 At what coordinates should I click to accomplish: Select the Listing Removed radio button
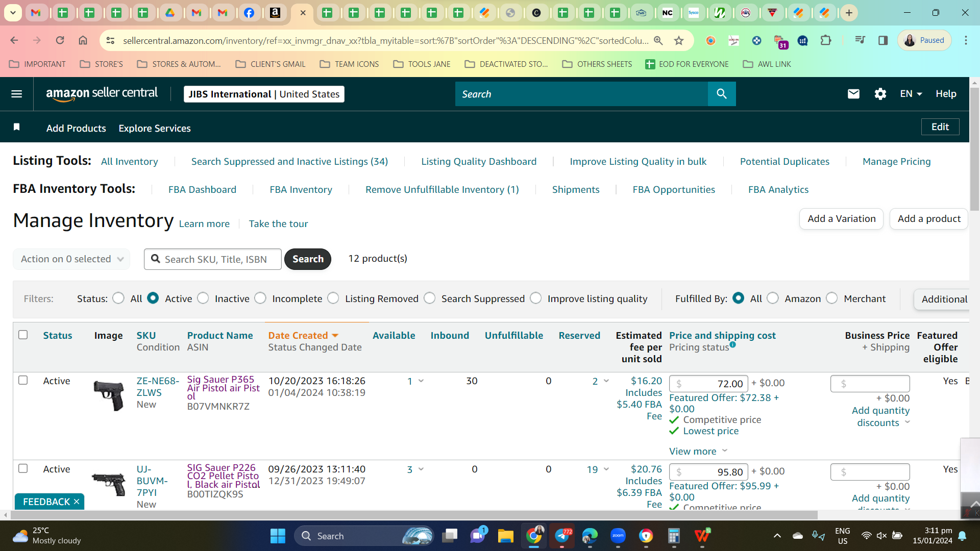coord(333,298)
